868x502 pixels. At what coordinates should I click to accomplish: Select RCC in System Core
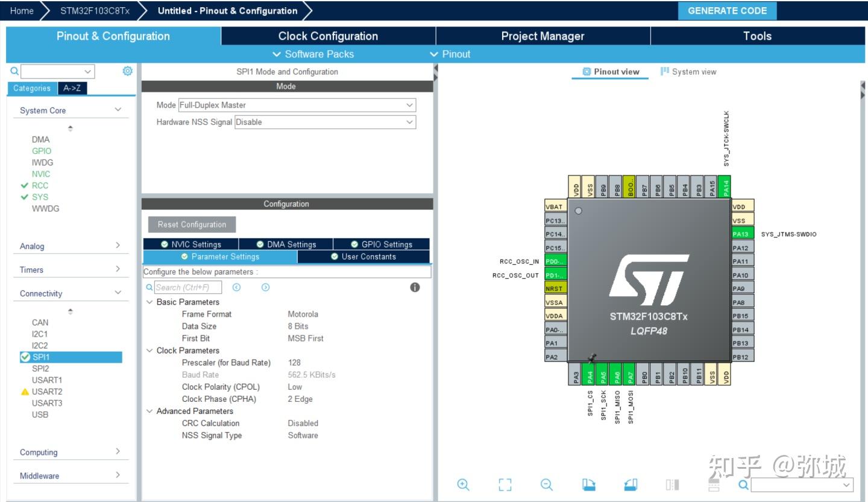tap(40, 185)
